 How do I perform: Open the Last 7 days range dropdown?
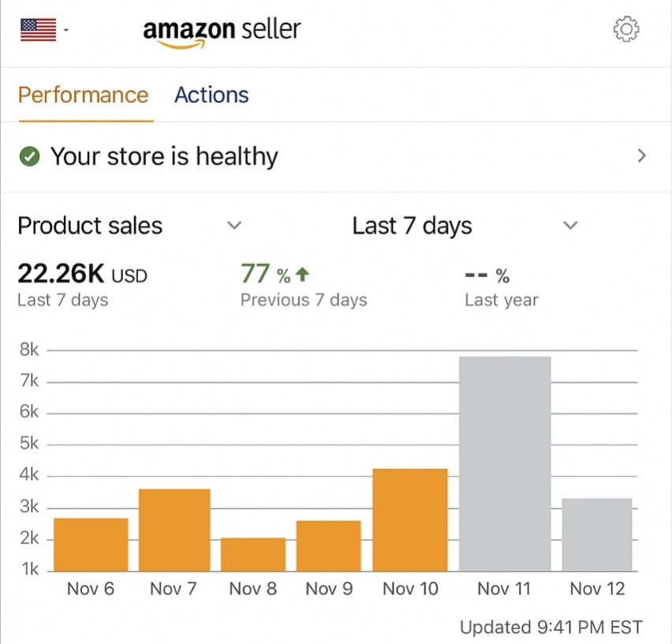click(570, 226)
